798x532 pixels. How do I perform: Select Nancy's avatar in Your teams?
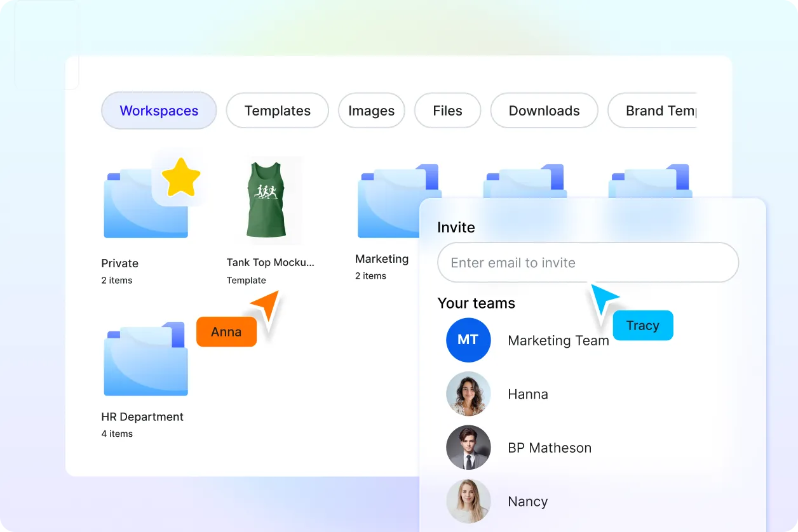pos(468,501)
